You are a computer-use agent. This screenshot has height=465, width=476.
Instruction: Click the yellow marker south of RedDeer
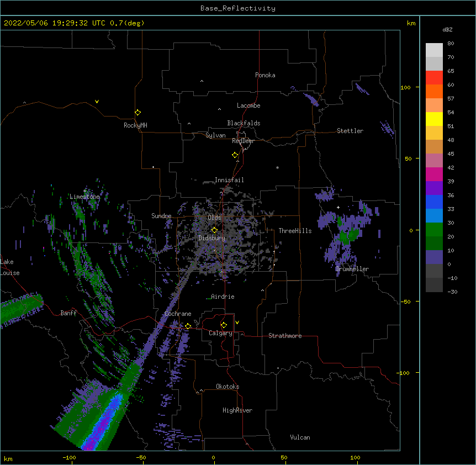(235, 155)
